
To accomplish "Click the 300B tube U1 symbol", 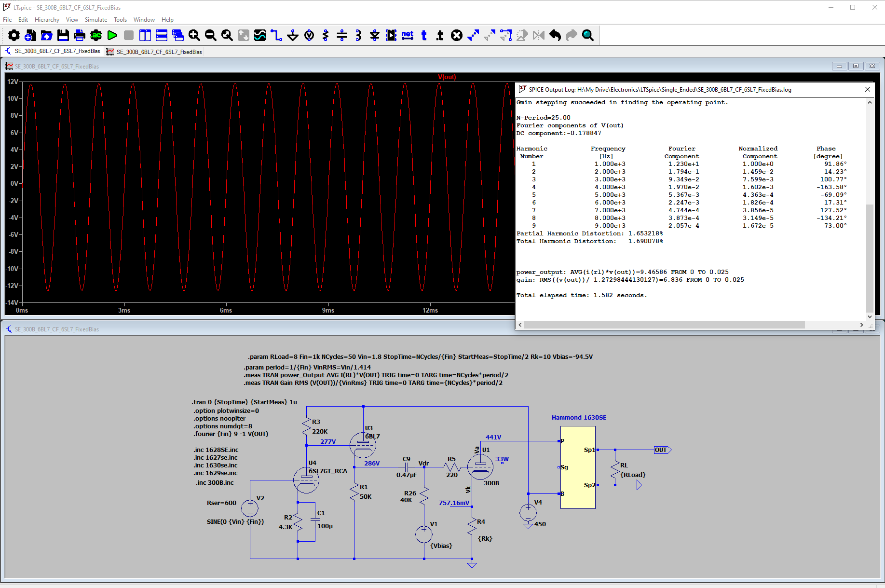I will click(x=480, y=466).
